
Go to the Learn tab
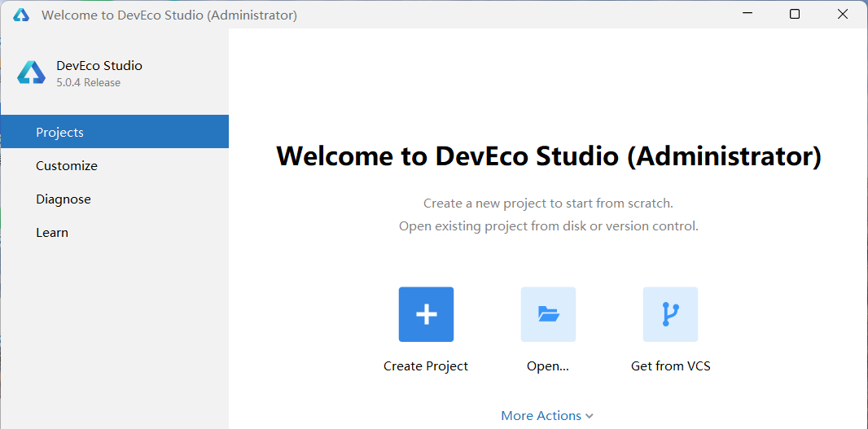point(115,233)
